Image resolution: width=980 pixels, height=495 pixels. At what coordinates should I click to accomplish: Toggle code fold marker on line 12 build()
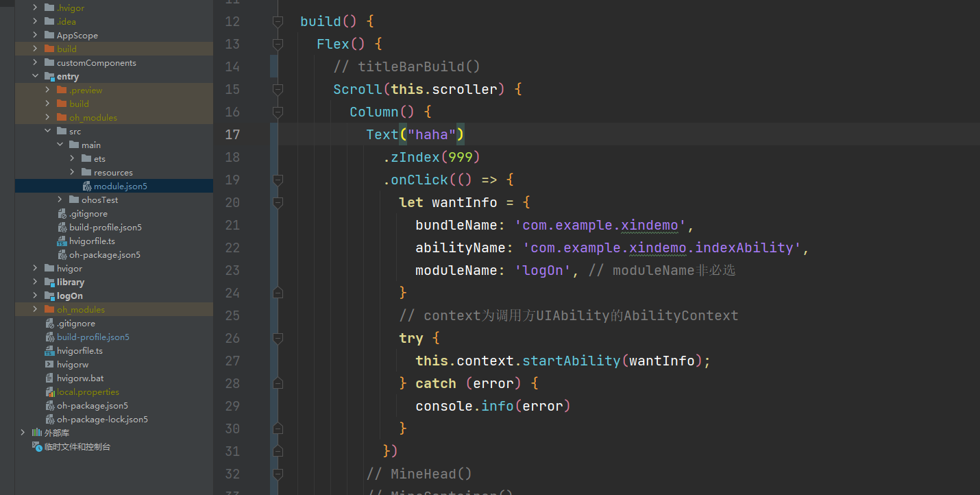(x=278, y=22)
